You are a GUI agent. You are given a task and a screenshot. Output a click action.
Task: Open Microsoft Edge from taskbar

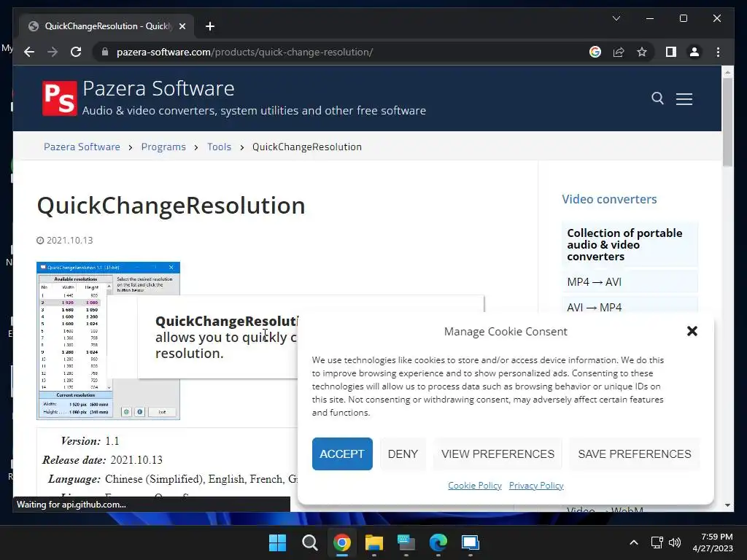438,542
